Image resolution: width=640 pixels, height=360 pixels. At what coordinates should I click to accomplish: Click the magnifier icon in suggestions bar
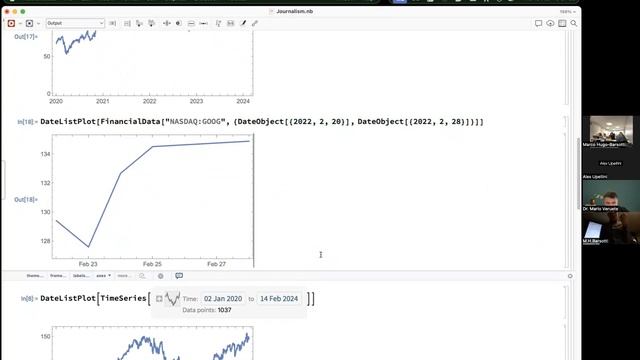point(142,276)
